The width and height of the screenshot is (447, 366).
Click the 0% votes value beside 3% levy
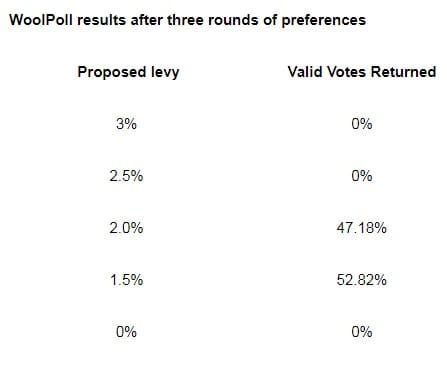click(x=362, y=124)
